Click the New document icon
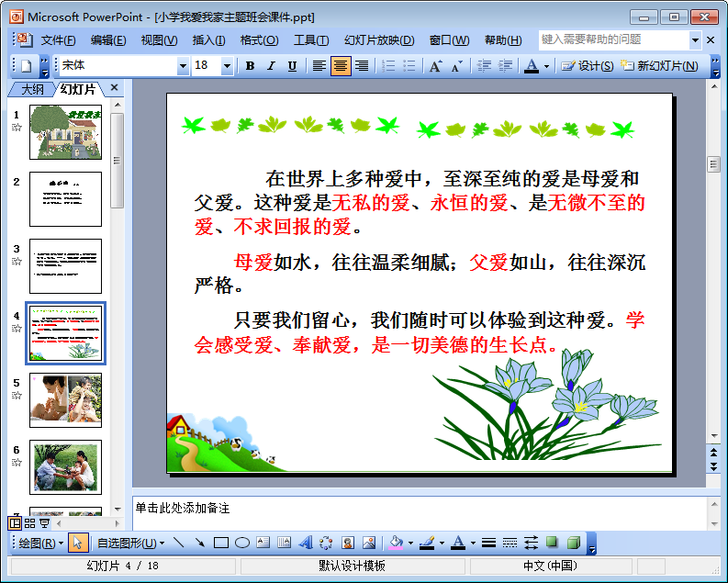 coord(26,66)
